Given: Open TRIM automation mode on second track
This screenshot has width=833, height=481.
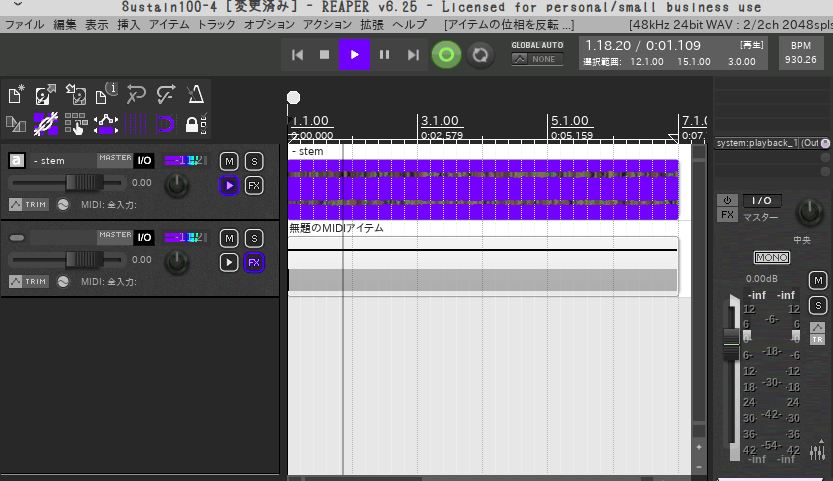Looking at the screenshot, I should [x=29, y=282].
